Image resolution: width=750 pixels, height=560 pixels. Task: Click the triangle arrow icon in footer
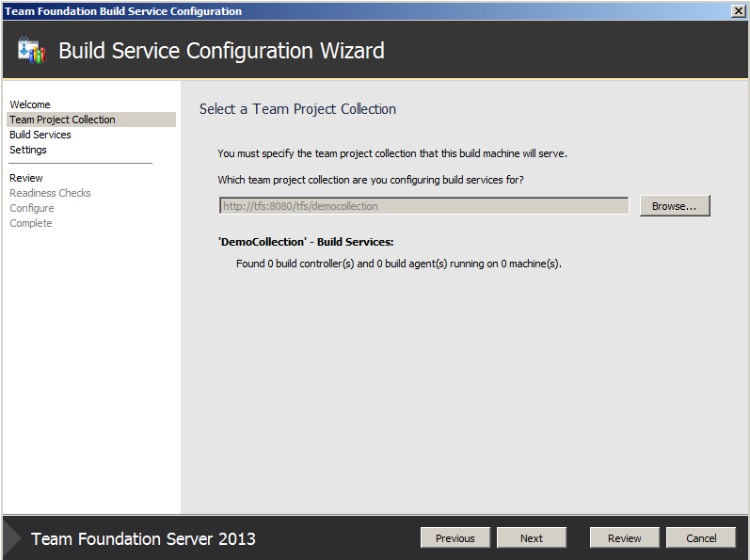(x=12, y=538)
